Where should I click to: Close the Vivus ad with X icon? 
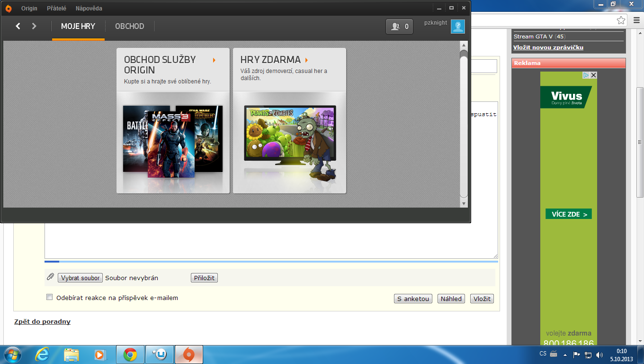pos(593,75)
